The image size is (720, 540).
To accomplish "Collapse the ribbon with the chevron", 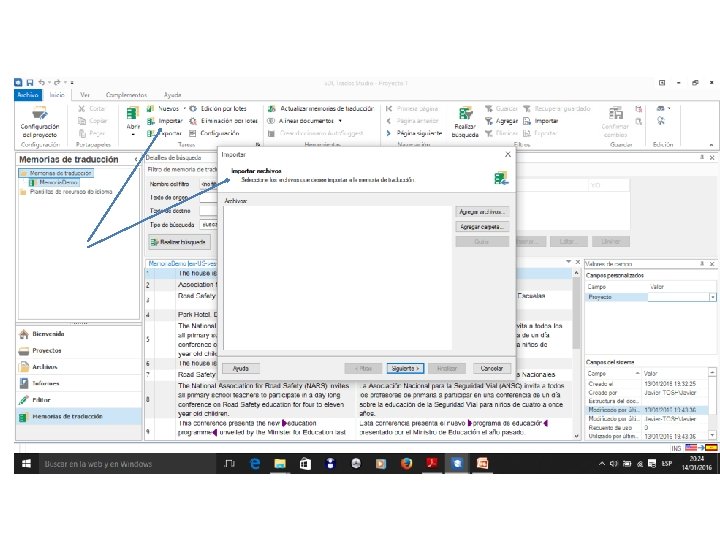I will 711,145.
